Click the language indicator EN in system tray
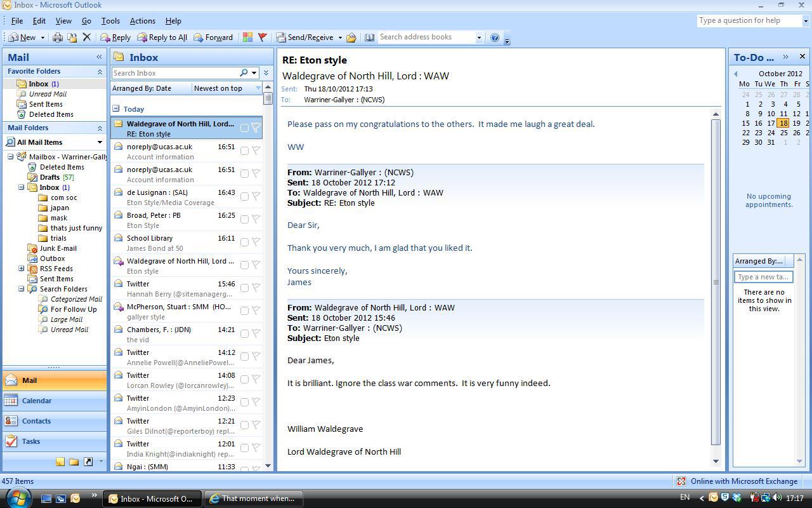Screen dimensions: 812x508 point(684,498)
